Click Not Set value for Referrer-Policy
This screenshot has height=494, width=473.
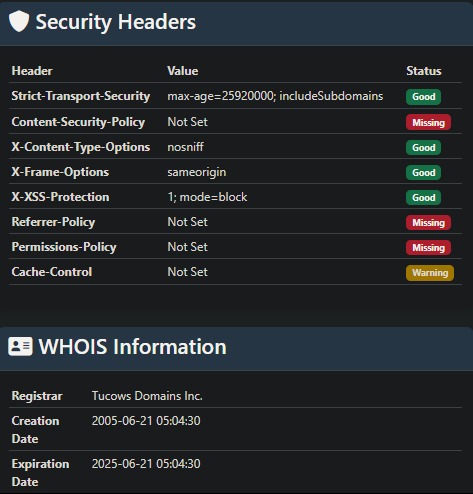[187, 222]
